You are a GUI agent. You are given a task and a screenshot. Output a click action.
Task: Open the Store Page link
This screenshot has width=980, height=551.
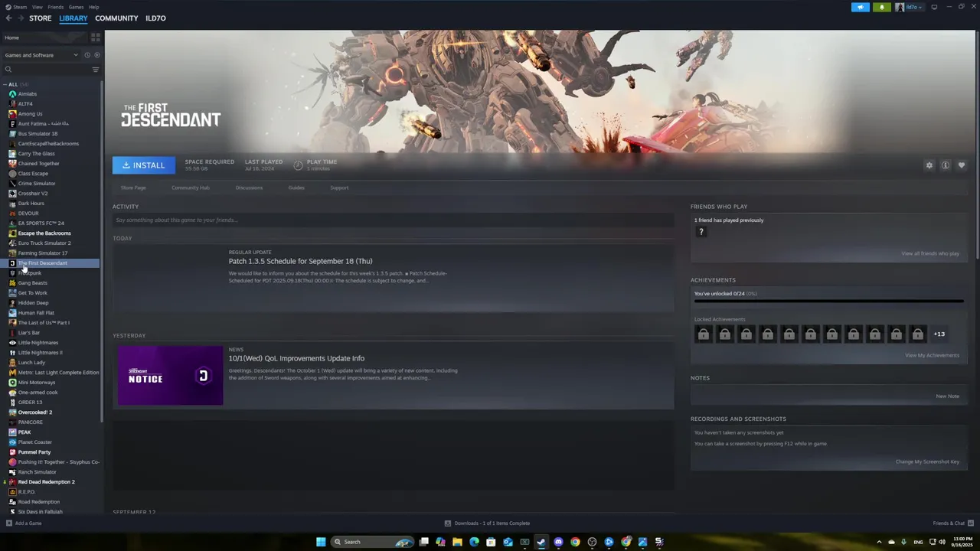pyautogui.click(x=133, y=187)
